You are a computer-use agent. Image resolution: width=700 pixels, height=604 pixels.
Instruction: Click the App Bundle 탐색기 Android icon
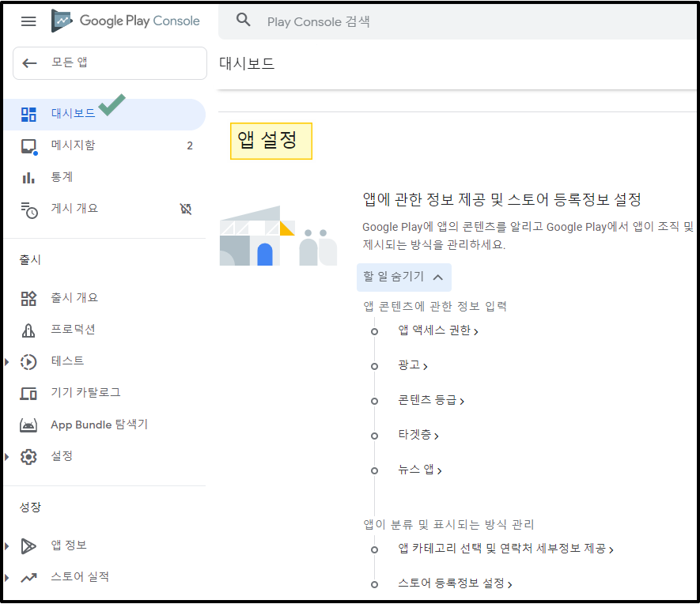click(x=28, y=425)
